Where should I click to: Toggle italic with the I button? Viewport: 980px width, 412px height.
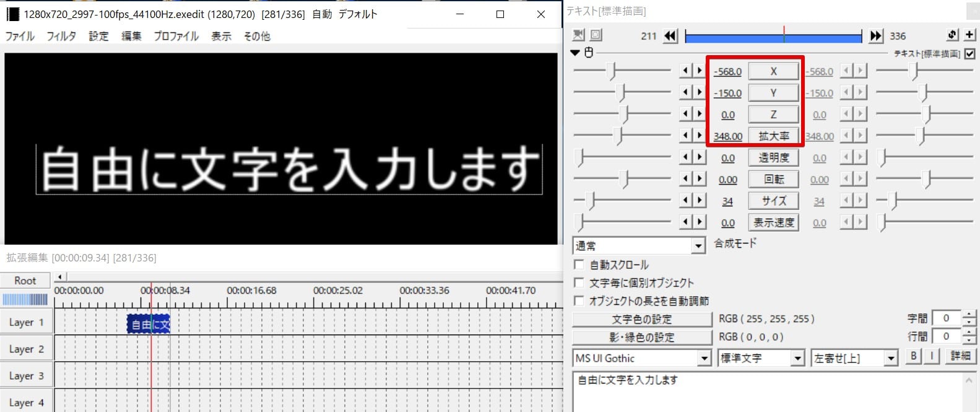[932, 356]
